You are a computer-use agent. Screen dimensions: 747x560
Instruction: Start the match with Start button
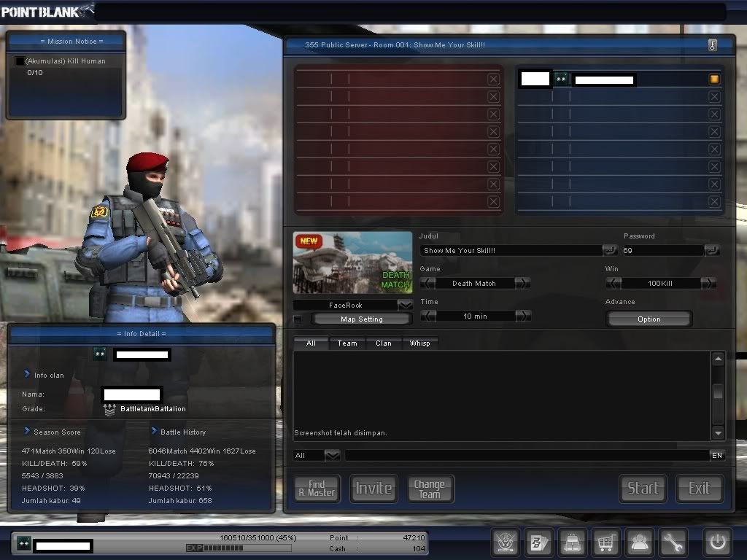643,489
